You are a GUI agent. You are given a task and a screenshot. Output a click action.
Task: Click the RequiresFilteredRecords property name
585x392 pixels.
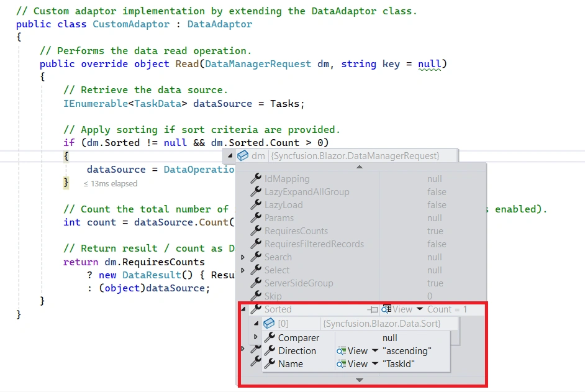[x=314, y=244]
